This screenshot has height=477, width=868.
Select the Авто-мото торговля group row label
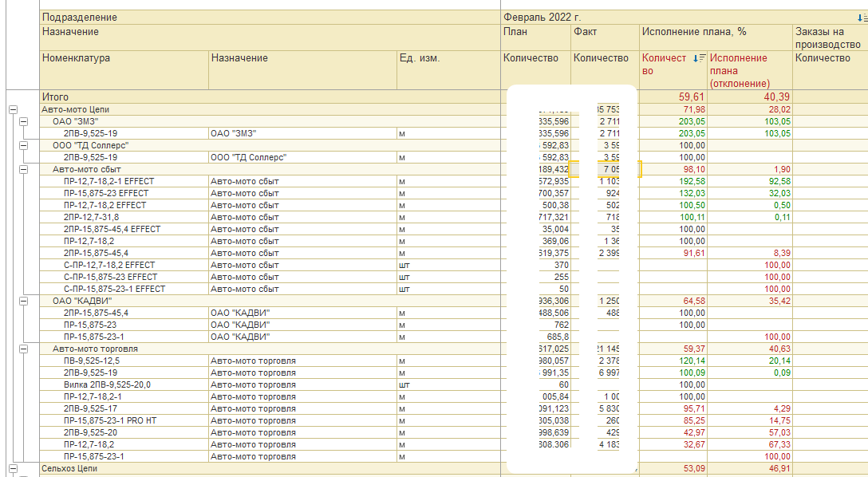coord(95,349)
